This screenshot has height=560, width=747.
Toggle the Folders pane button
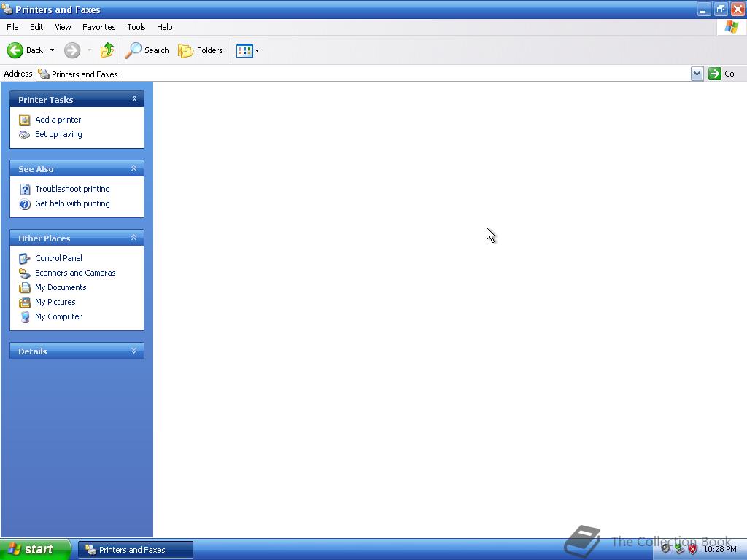[200, 50]
